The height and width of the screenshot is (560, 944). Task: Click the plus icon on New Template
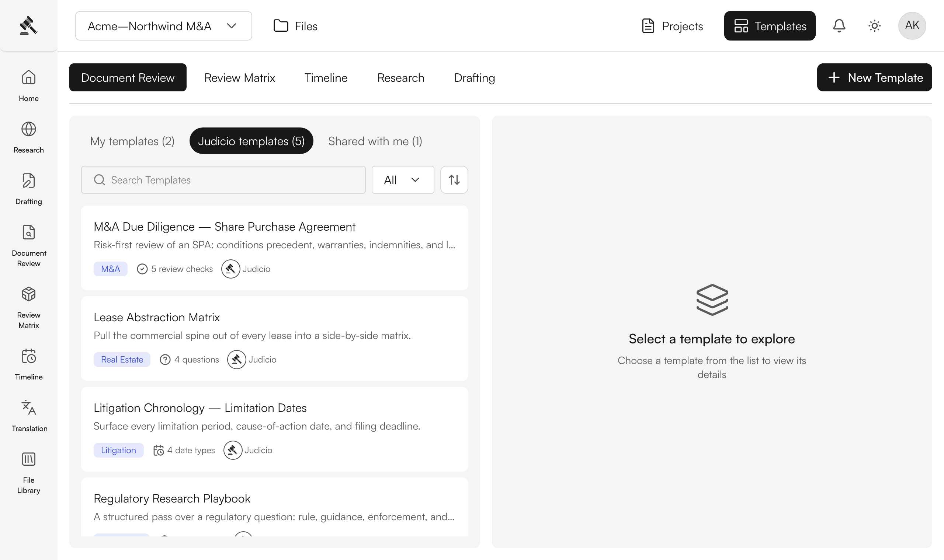click(x=834, y=77)
